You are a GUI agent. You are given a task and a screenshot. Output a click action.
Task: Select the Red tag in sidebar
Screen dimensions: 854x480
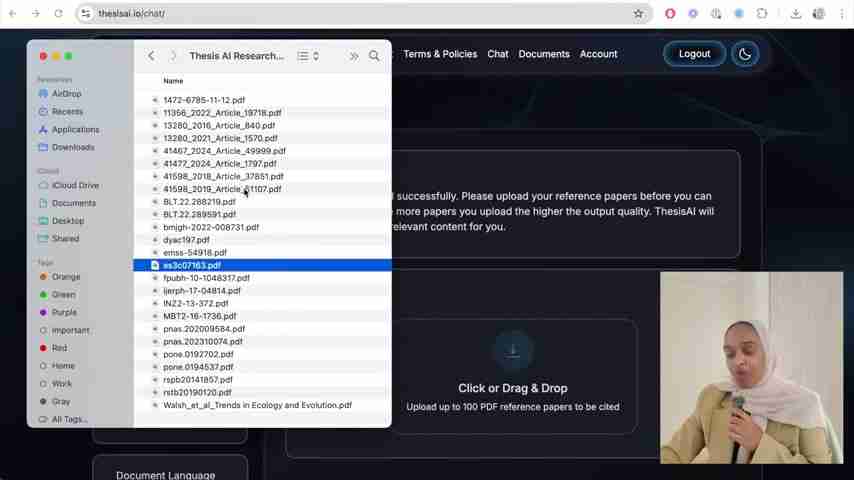point(59,348)
